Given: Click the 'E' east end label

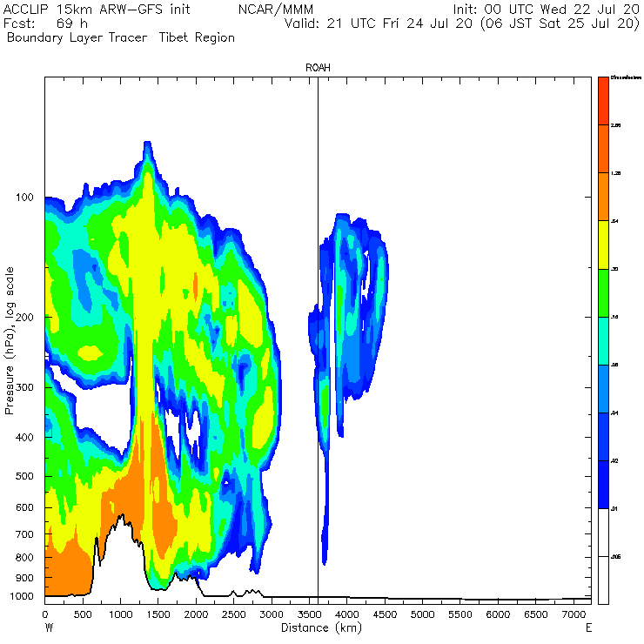Looking at the screenshot, I should point(588,628).
